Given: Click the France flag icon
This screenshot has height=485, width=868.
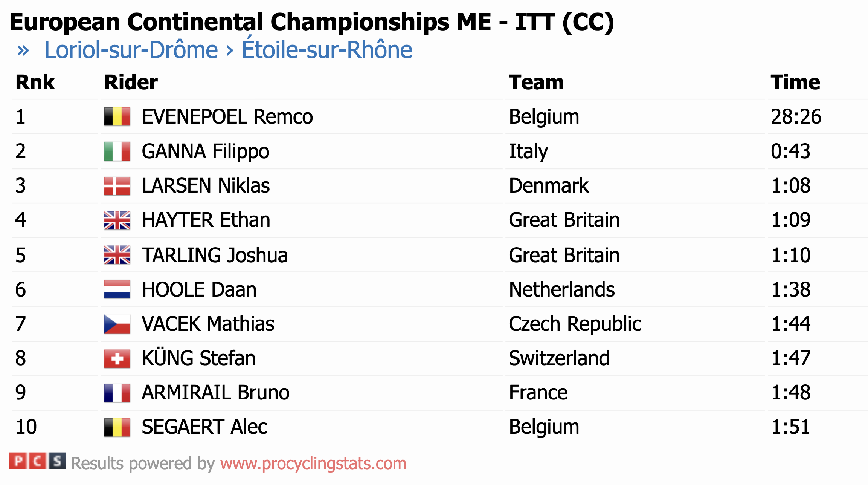Looking at the screenshot, I should tap(117, 393).
